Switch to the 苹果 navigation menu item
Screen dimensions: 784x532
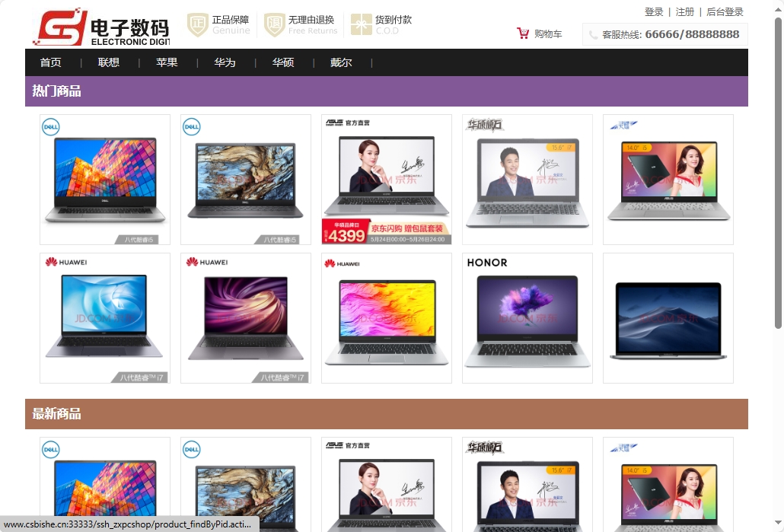pos(167,63)
